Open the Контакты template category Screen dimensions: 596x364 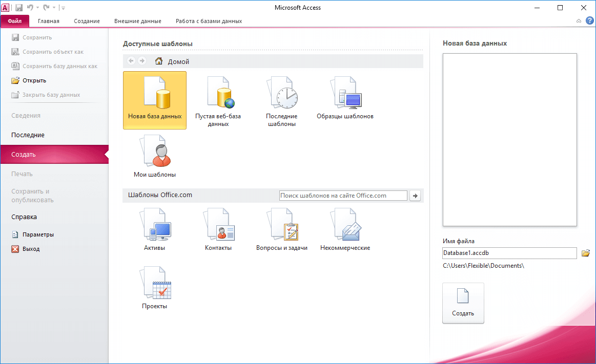[x=218, y=229]
